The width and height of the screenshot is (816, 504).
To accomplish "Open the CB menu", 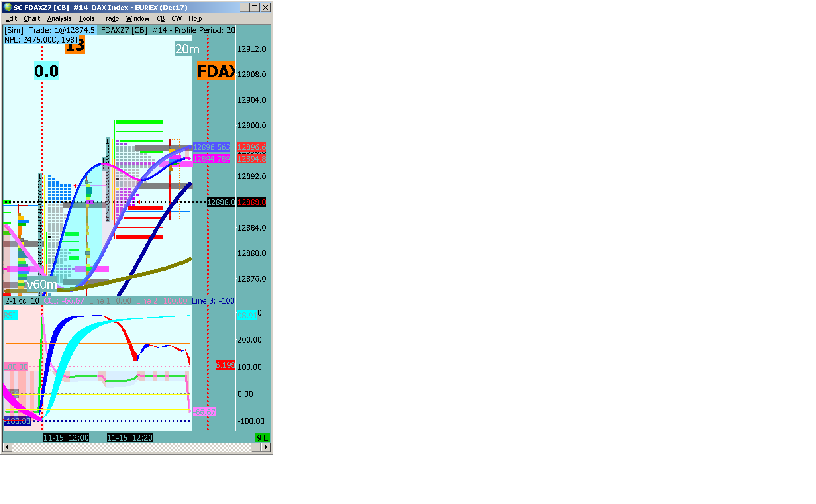I will 161,18.
